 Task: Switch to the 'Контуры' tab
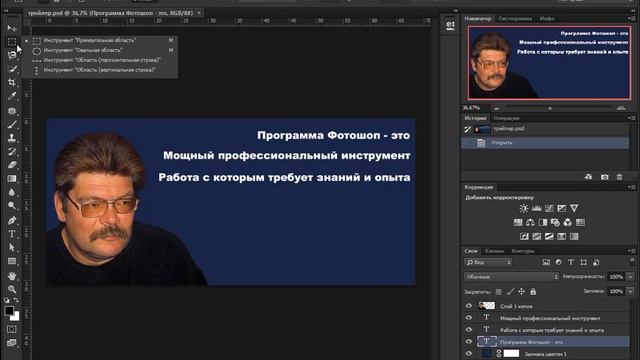click(x=523, y=251)
